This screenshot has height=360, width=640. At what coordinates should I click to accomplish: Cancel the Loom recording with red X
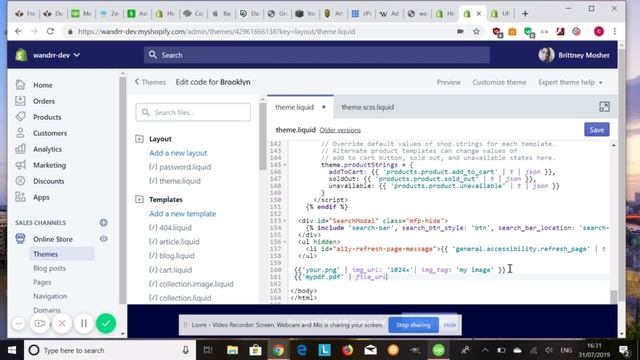click(x=62, y=323)
